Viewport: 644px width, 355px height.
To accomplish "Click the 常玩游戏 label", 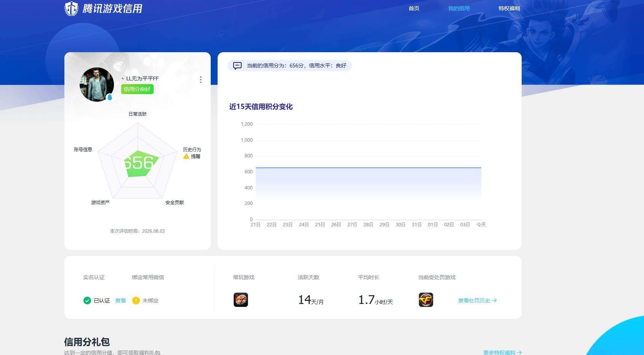I will pos(244,277).
